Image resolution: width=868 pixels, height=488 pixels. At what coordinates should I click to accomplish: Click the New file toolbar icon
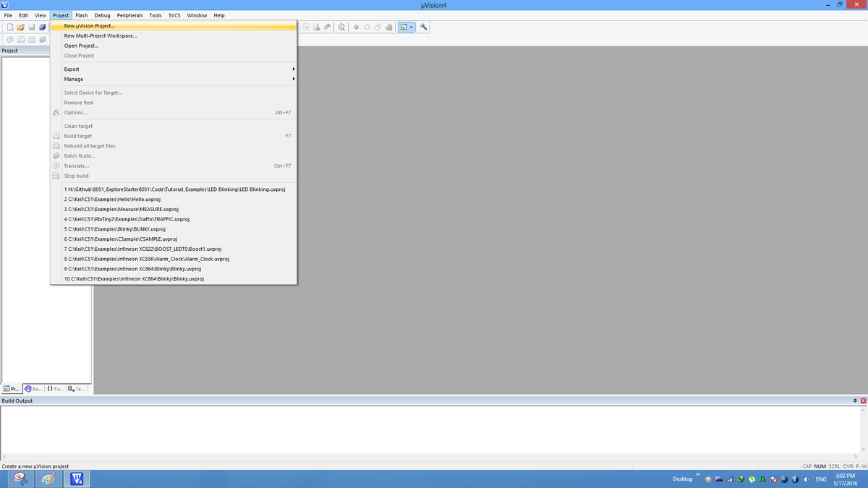click(x=10, y=27)
